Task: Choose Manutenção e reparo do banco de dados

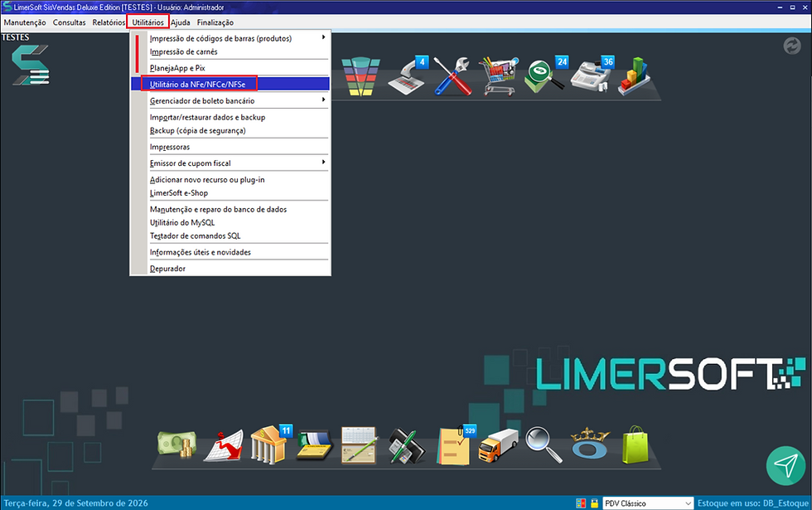Action: (x=231, y=209)
